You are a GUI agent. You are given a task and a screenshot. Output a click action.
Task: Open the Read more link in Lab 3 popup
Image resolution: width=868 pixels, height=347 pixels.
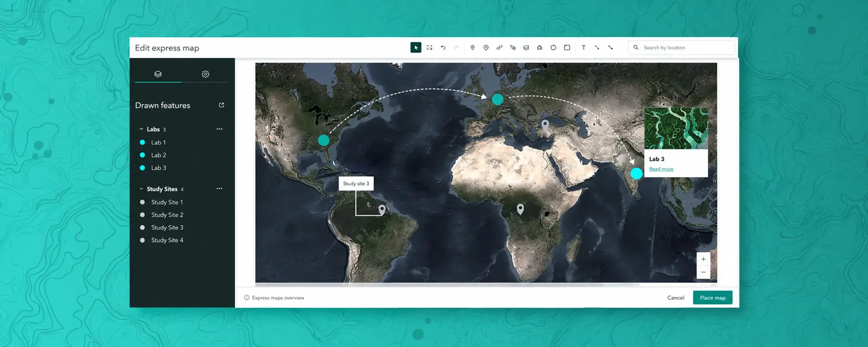click(x=661, y=169)
